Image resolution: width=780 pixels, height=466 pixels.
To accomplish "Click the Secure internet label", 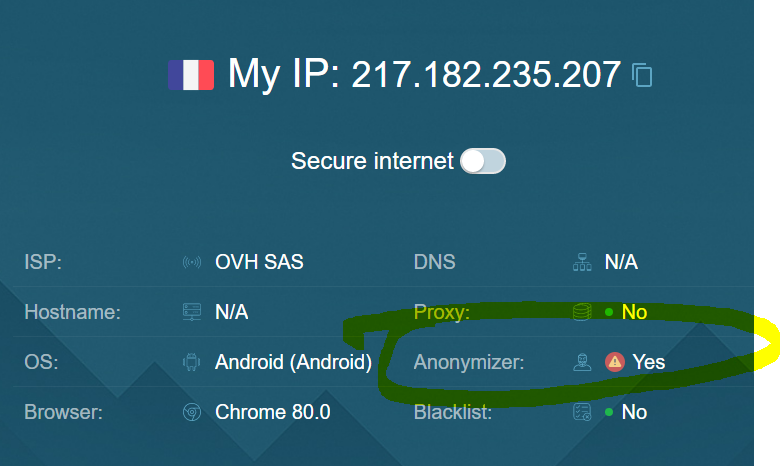I will 372,161.
